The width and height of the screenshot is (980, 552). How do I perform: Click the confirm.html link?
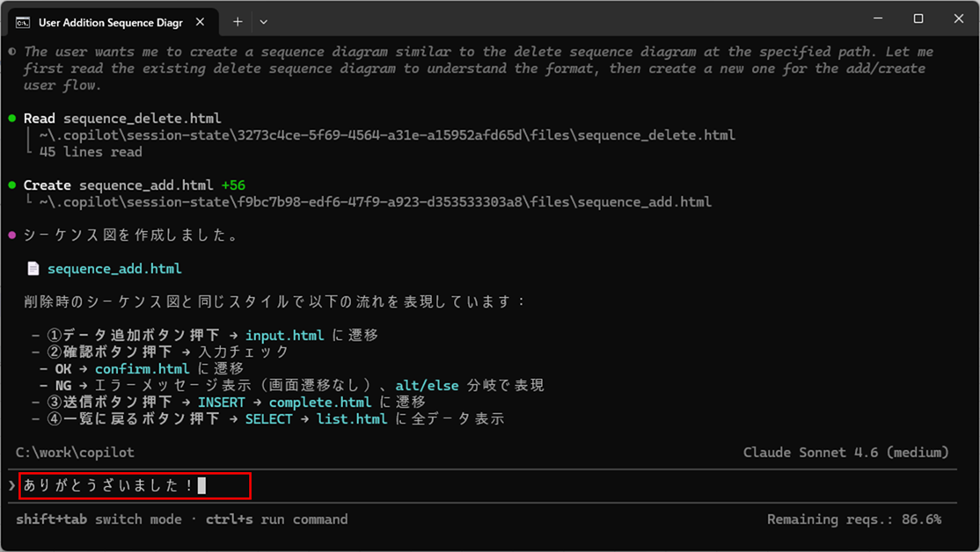pyautogui.click(x=143, y=368)
